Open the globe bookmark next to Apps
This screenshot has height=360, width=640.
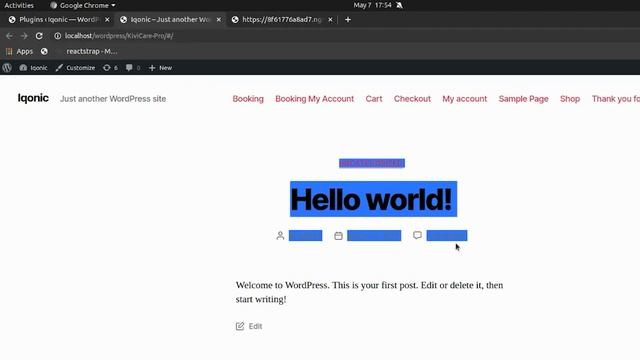pyautogui.click(x=44, y=51)
